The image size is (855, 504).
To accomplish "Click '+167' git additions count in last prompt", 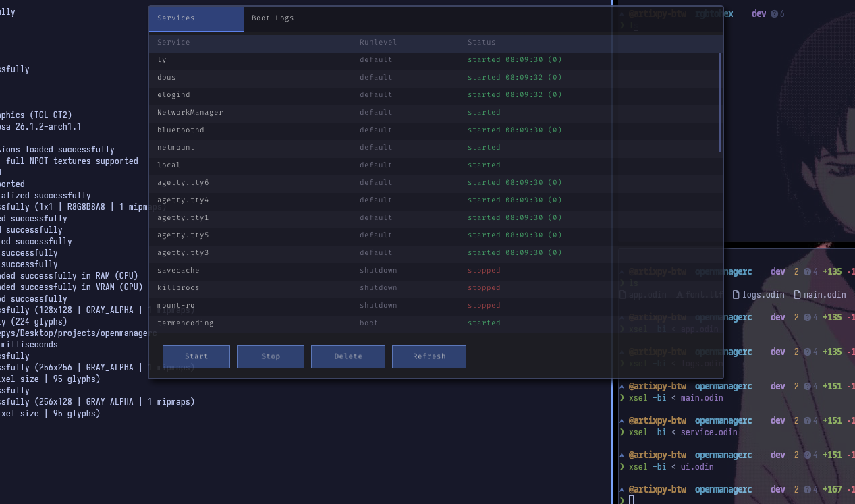I will (833, 490).
